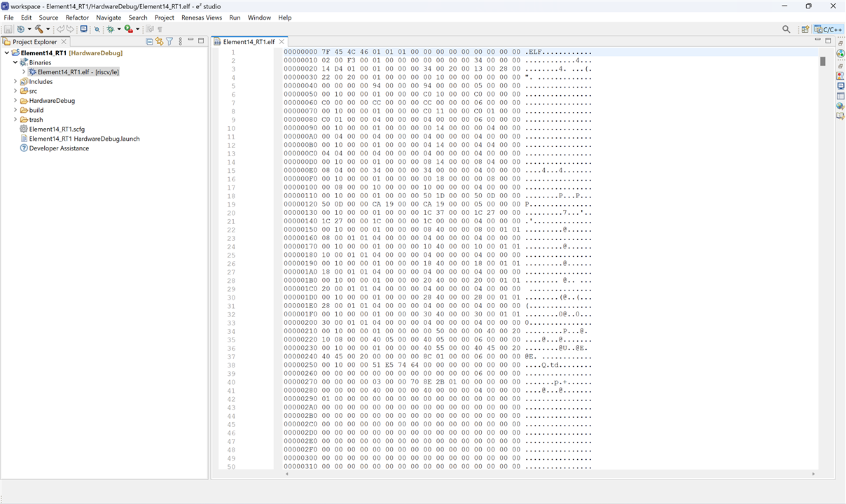This screenshot has width=846, height=504.
Task: Click the Open Perspective icon
Action: [805, 29]
